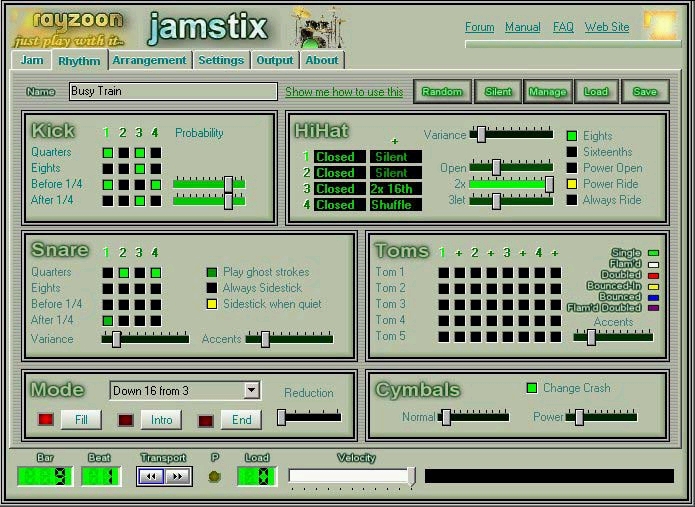Screen dimensions: 695x507
Task: Click Save rhythm button
Action: (x=645, y=92)
